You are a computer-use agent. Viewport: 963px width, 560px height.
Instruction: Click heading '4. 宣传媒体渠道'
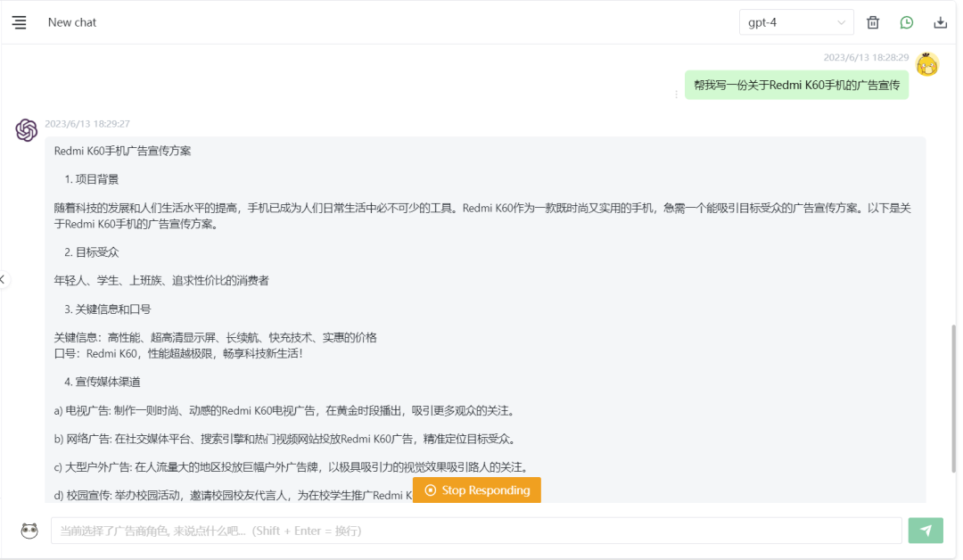(103, 382)
